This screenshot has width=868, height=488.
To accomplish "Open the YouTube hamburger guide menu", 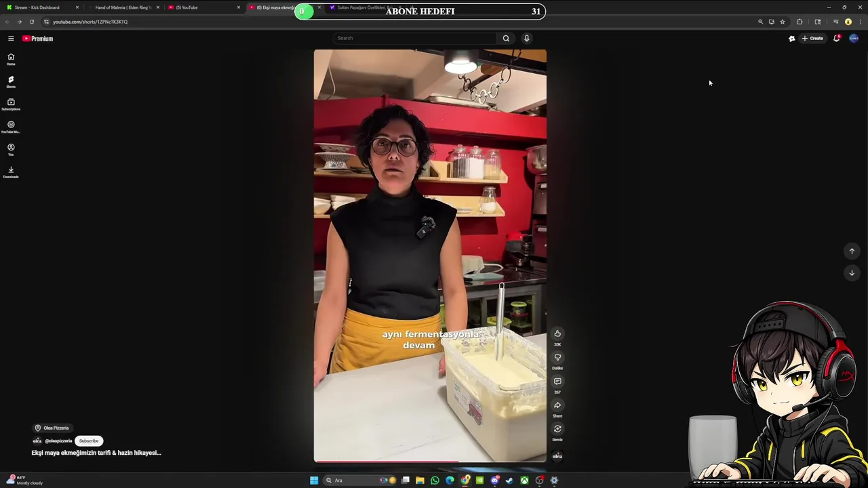I will pyautogui.click(x=11, y=39).
